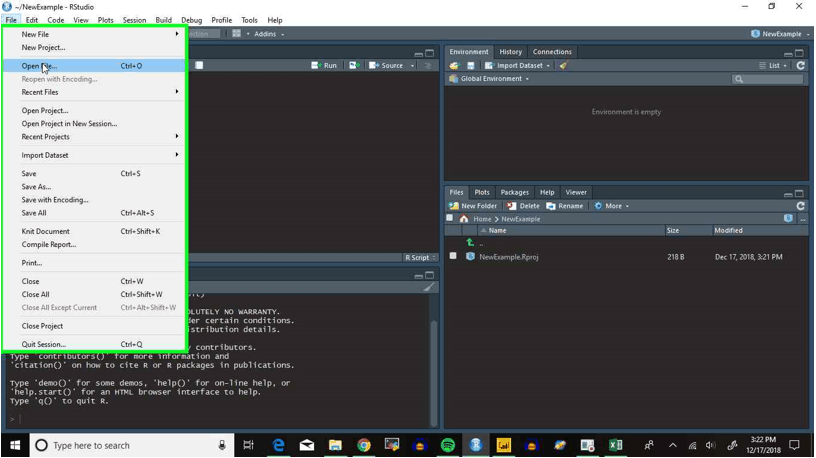The height and width of the screenshot is (458, 816).
Task: Open the Session menu
Action: [x=134, y=20]
